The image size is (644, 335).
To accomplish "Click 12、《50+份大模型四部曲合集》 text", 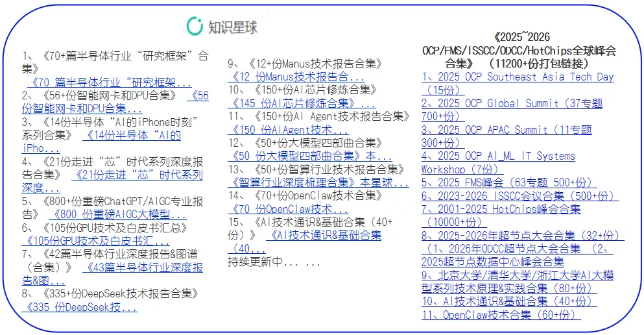I will pyautogui.click(x=306, y=143).
